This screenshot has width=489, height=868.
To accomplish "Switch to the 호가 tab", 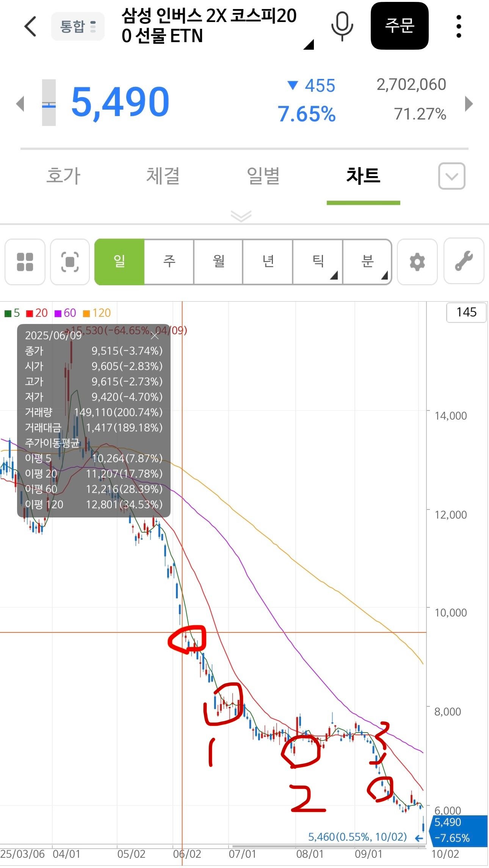I will [x=63, y=176].
